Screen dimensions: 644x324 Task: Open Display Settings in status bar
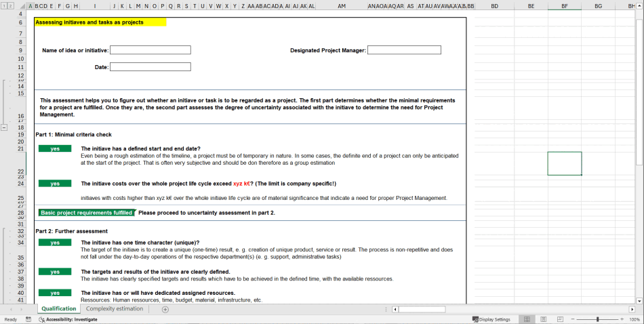click(x=491, y=319)
